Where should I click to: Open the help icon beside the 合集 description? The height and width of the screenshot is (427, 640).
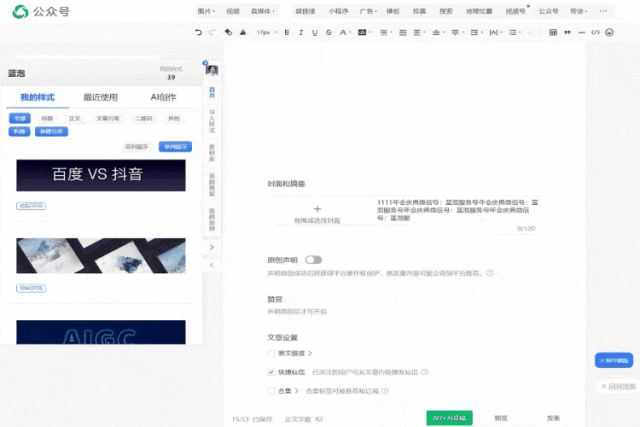(x=384, y=391)
